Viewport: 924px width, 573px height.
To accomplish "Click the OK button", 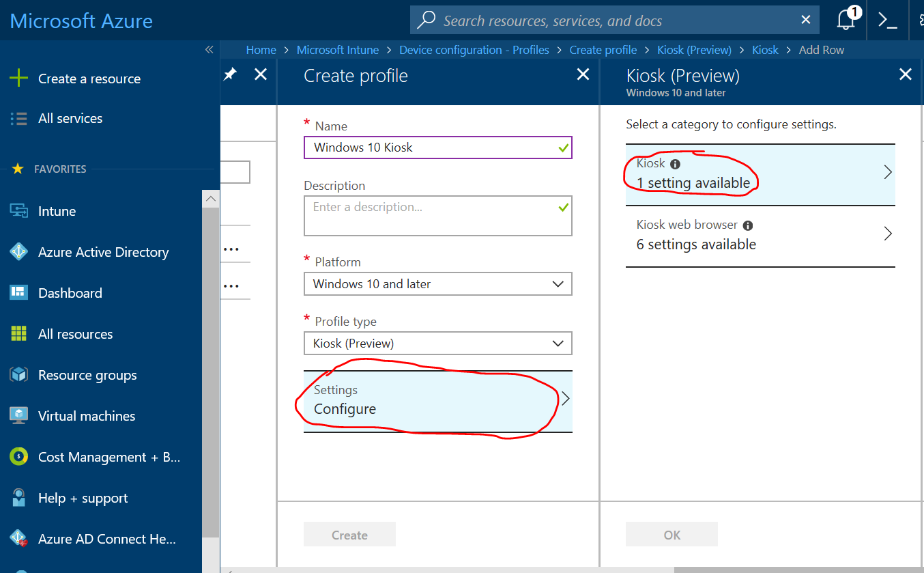I will point(672,533).
